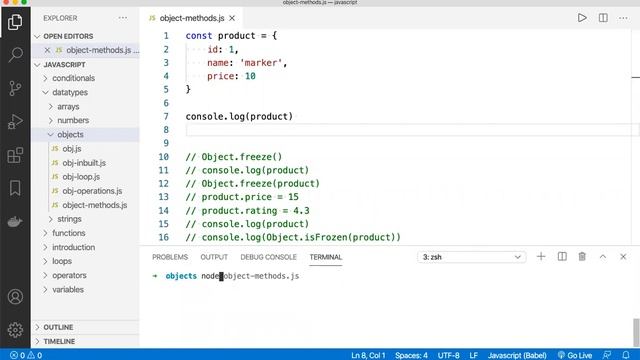Close the terminal panel
Image resolution: width=640 pixels, height=360 pixels.
tap(623, 257)
